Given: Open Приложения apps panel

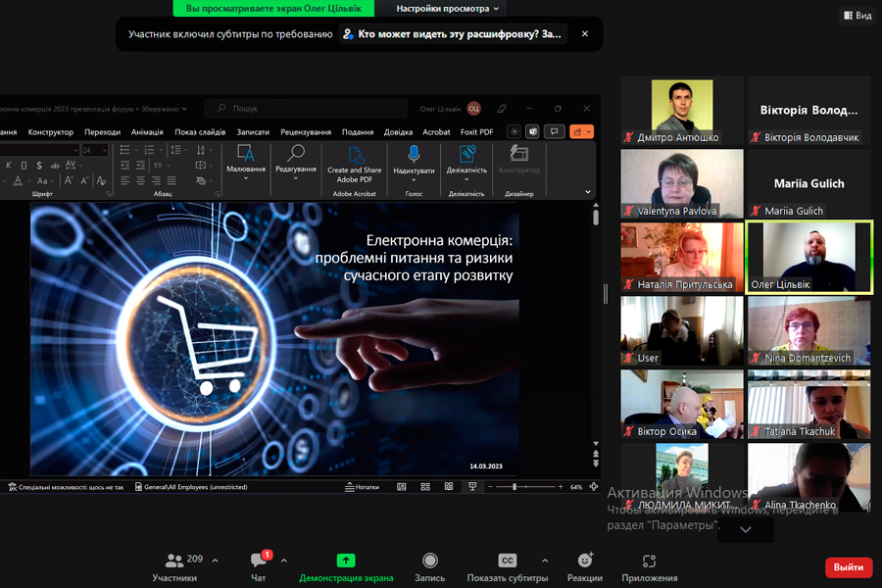Looking at the screenshot, I should [648, 565].
